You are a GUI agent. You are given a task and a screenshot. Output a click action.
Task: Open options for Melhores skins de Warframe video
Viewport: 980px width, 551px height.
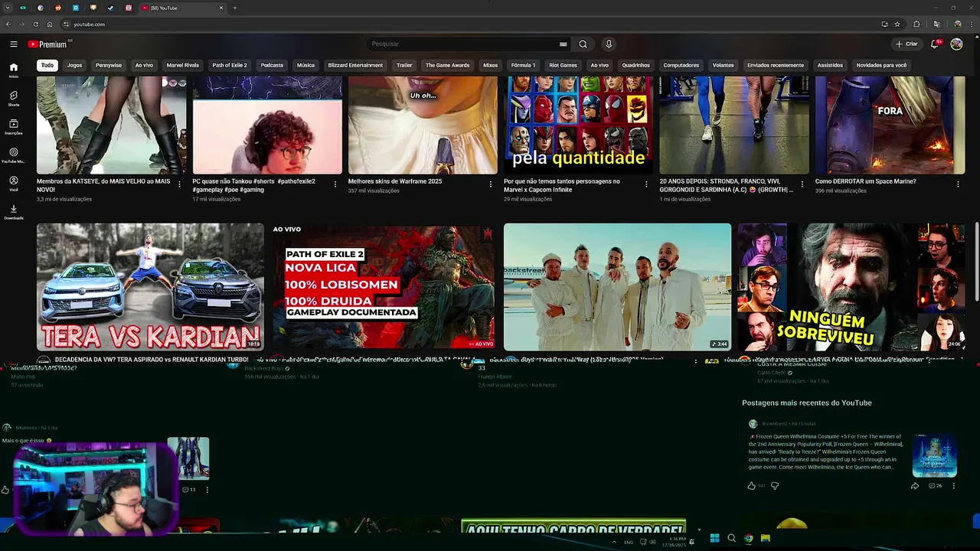click(x=491, y=184)
